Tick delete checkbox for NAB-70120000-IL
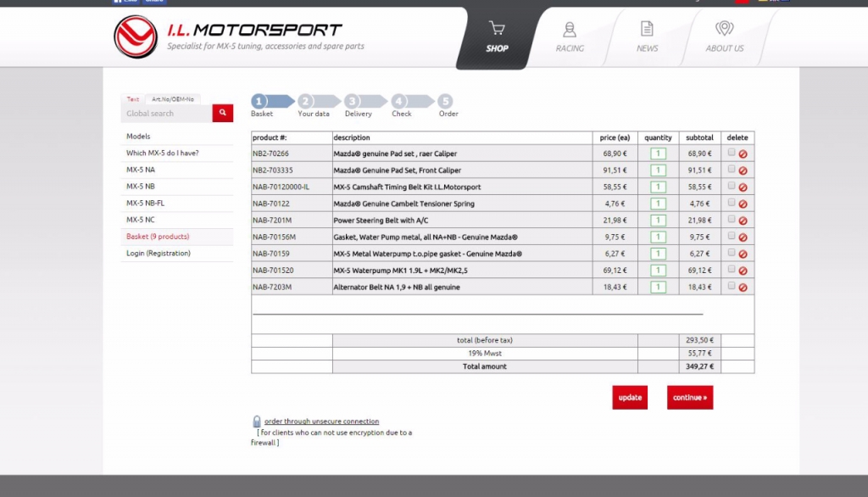Image resolution: width=868 pixels, height=497 pixels. coord(732,186)
